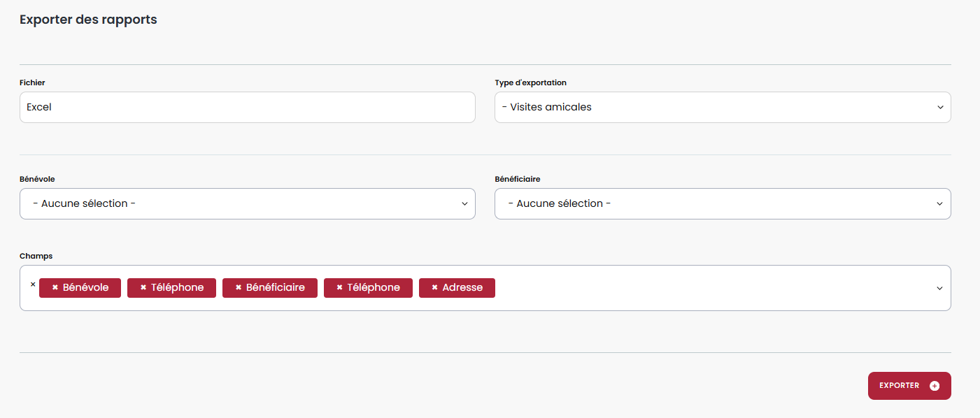980x418 pixels.
Task: Remove the Bénévole tag using its x icon
Action: (x=55, y=288)
